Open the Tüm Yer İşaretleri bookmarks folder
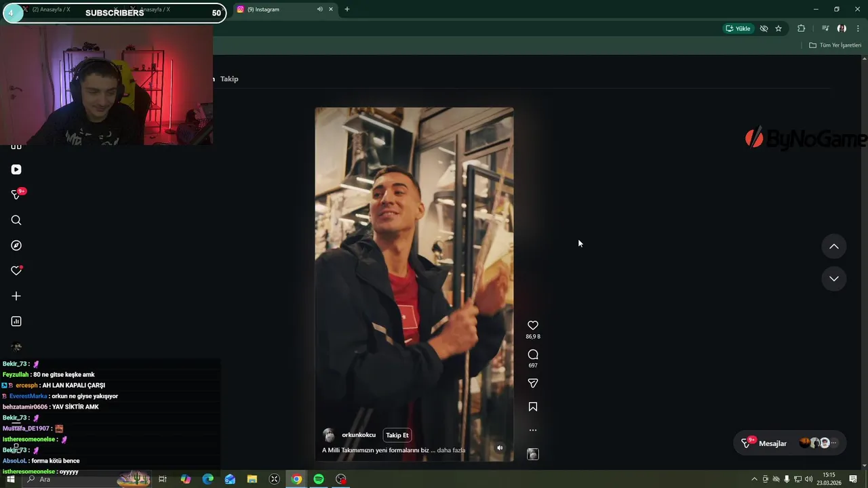Screen dimensions: 868x488 [x=835, y=45]
